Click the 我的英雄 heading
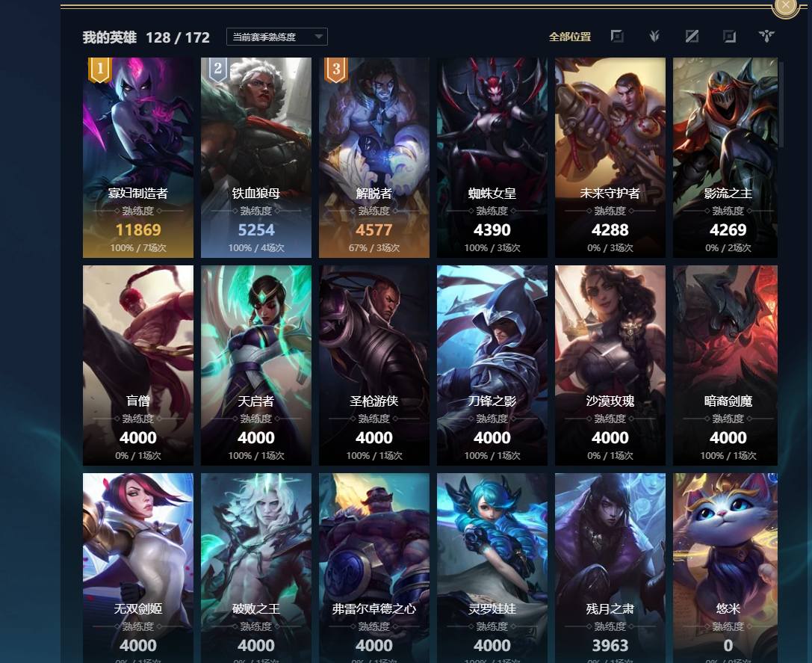Image resolution: width=812 pixels, height=663 pixels. (110, 37)
